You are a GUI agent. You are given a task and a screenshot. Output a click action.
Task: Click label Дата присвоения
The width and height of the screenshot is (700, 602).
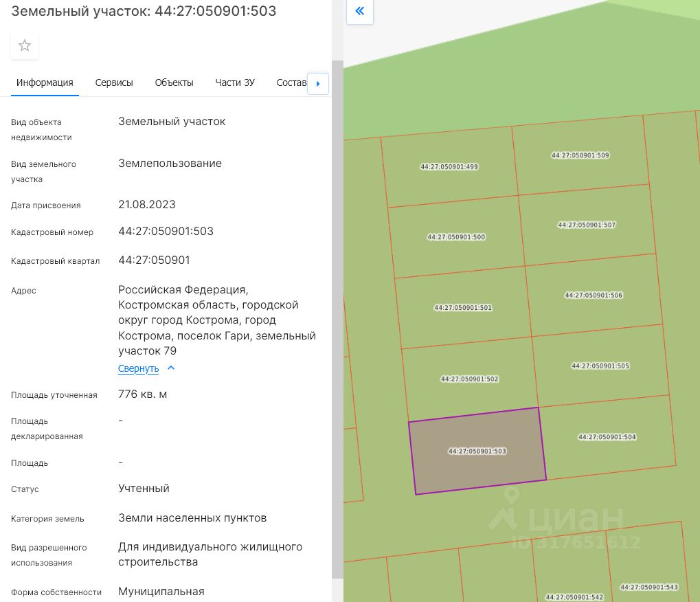point(46,205)
